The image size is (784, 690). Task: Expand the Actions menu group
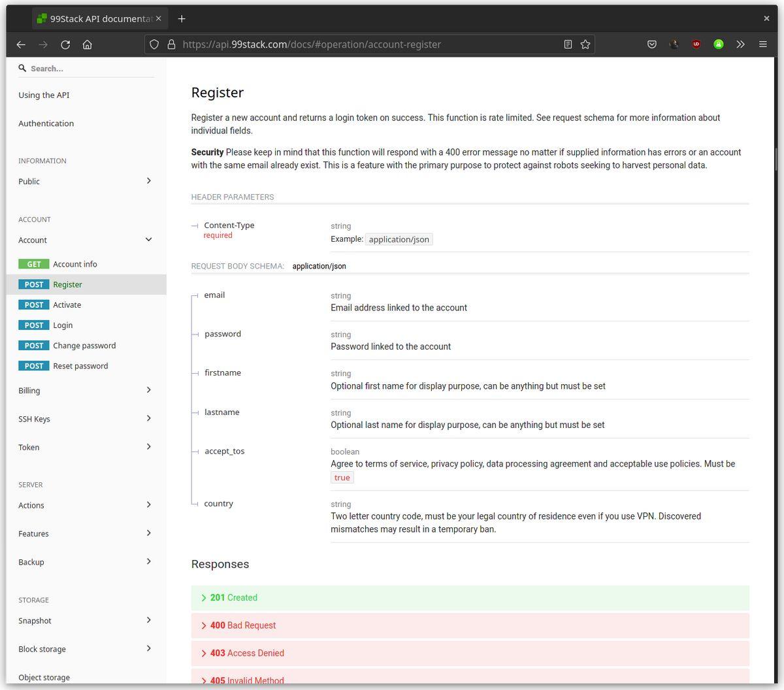[86, 505]
